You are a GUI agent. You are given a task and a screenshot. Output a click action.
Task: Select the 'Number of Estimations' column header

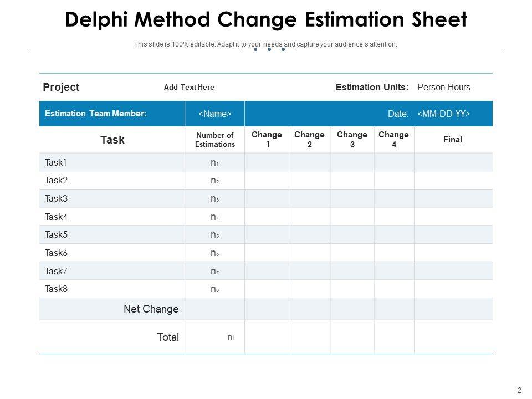point(215,140)
